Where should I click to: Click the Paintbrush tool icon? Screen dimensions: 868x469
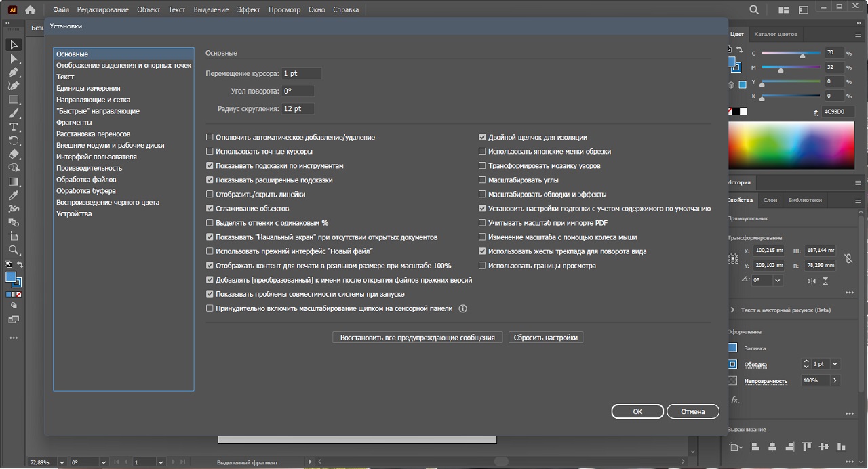[x=14, y=113]
